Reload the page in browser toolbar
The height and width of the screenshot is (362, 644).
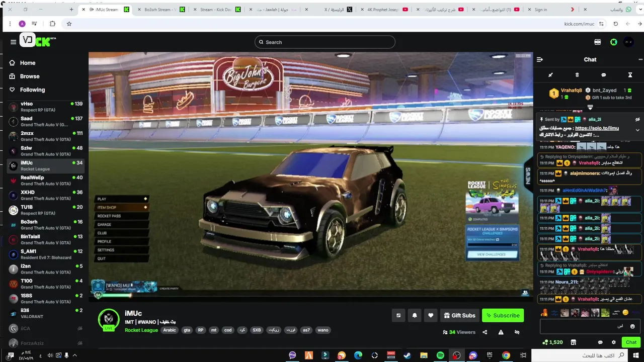615,24
